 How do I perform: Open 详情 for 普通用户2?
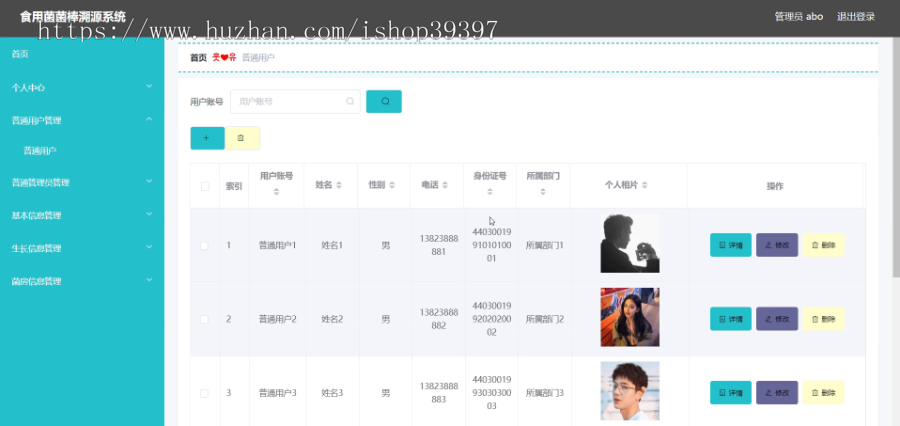tap(731, 319)
